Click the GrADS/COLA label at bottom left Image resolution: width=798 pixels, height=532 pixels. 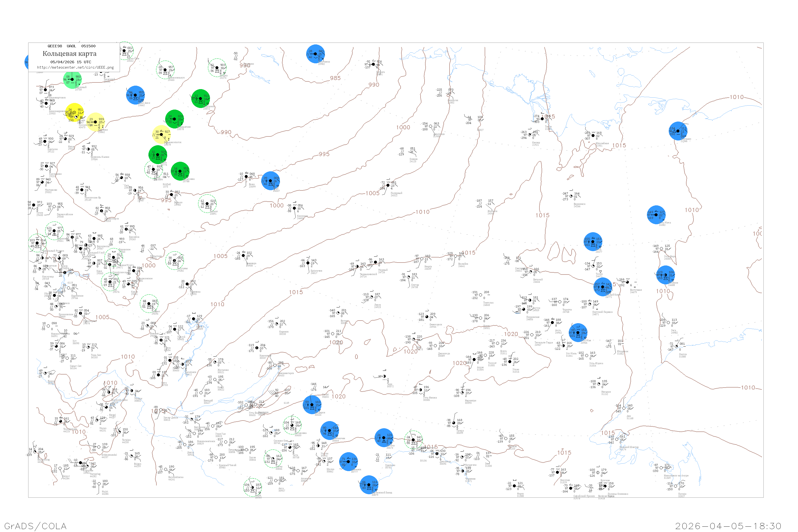click(x=35, y=526)
